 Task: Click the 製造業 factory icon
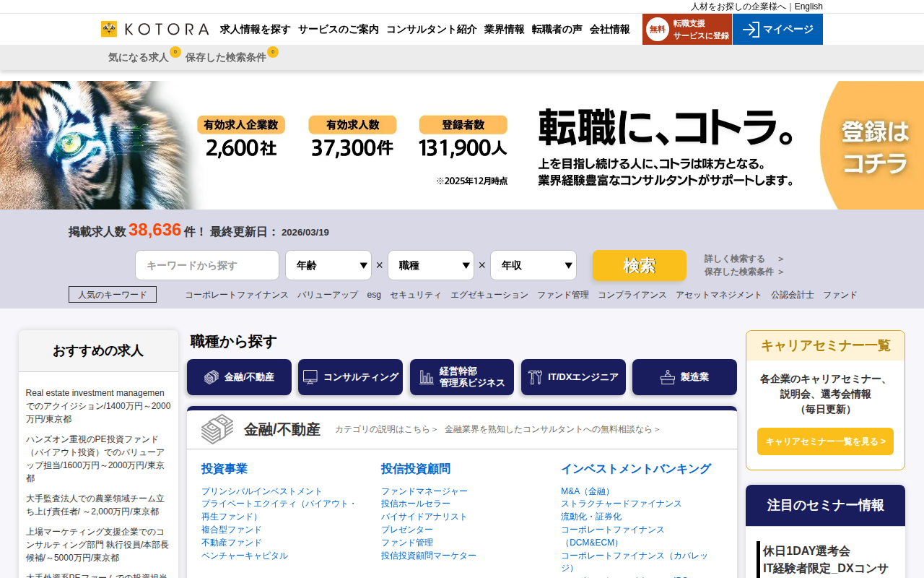coord(666,376)
